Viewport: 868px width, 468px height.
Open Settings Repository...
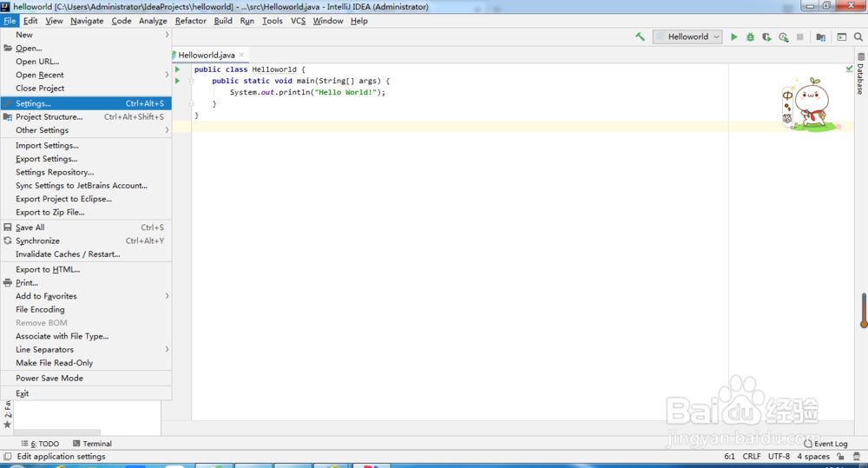(86, 172)
